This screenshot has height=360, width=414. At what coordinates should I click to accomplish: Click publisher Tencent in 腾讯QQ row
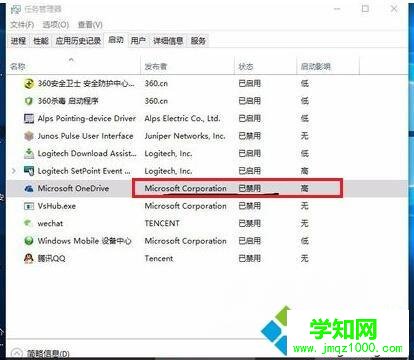click(x=159, y=258)
